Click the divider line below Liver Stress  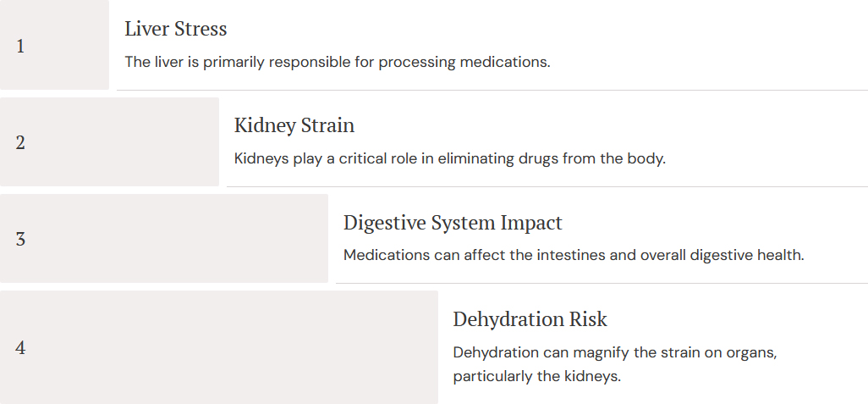(492, 90)
